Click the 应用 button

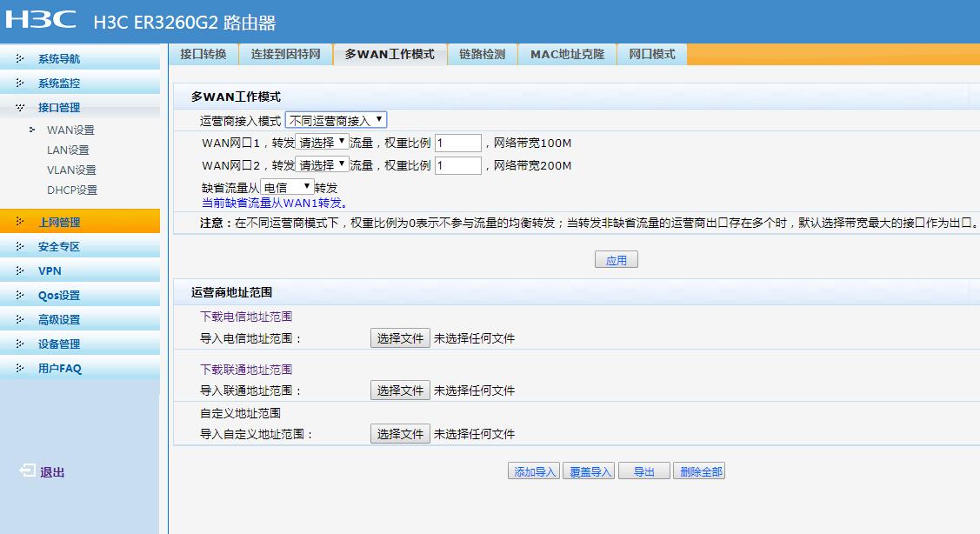[x=617, y=259]
